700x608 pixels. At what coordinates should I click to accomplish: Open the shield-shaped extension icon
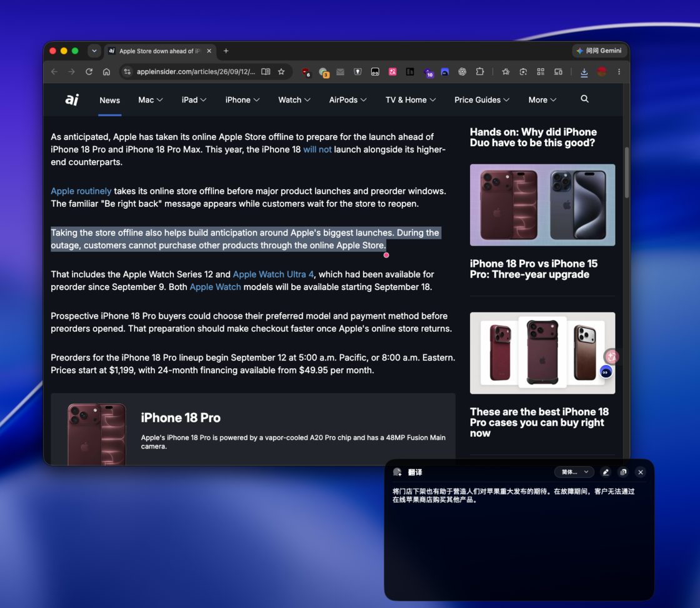coord(357,71)
